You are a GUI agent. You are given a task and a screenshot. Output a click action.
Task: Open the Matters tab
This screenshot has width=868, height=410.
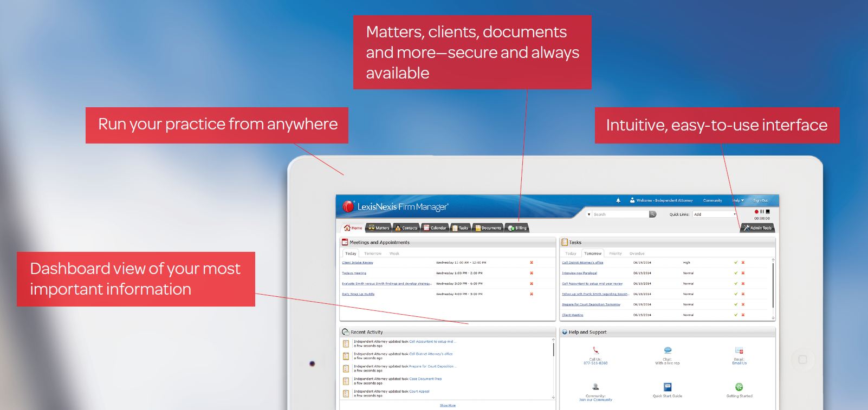pos(379,228)
